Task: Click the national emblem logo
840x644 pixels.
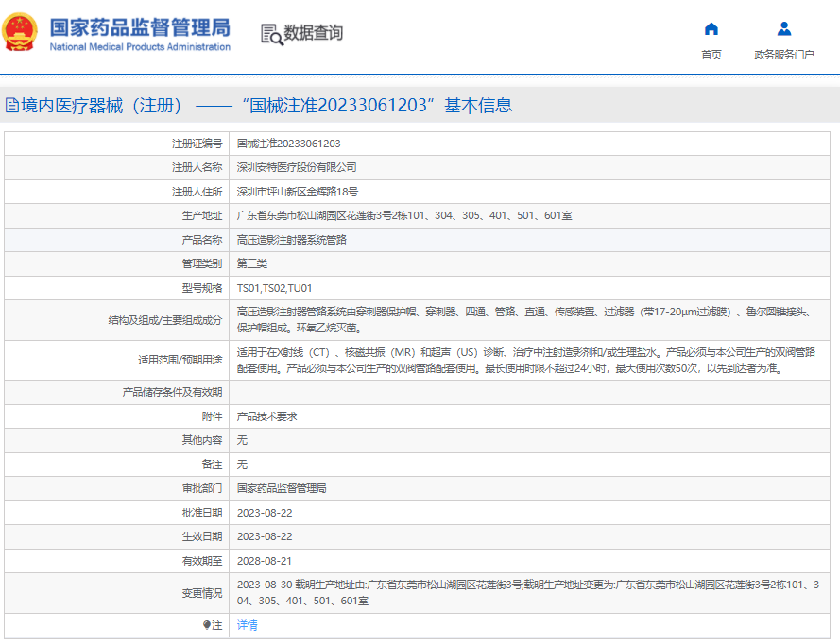Action: [20, 32]
